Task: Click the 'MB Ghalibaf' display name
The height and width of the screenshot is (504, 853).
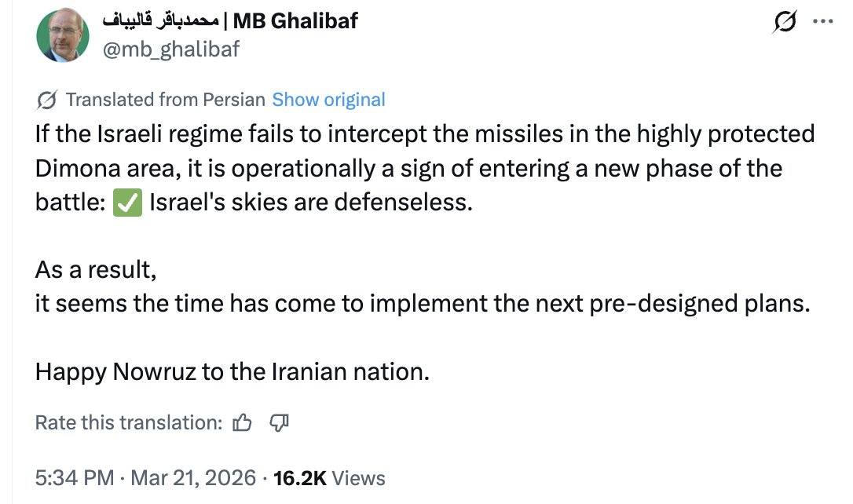Action: coord(295,20)
